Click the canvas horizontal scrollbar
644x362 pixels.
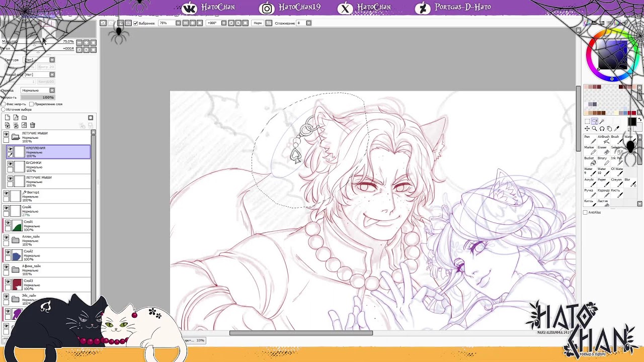(301, 333)
